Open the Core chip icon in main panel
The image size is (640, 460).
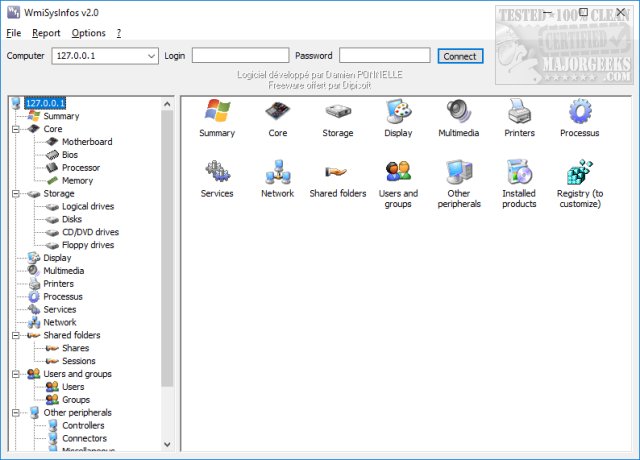pyautogui.click(x=278, y=112)
